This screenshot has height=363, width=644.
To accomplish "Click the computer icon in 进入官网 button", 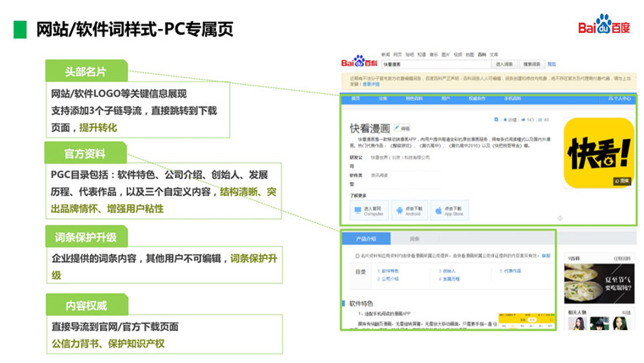I will pos(358,210).
